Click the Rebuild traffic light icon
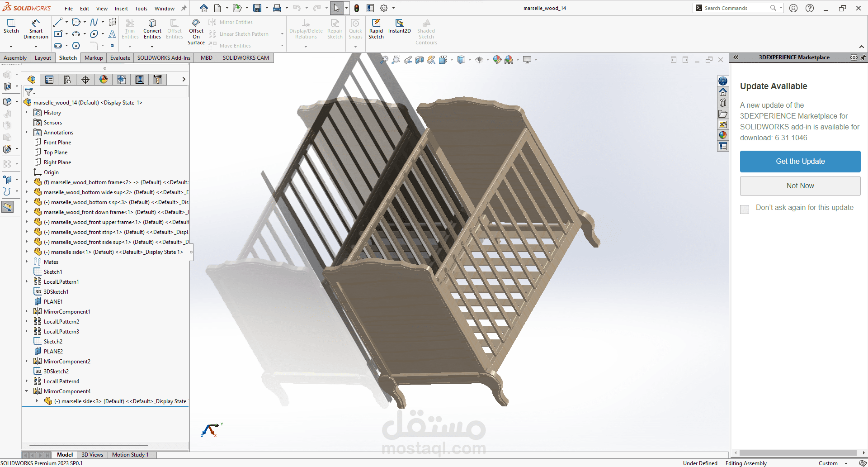The image size is (868, 467). 357,8
